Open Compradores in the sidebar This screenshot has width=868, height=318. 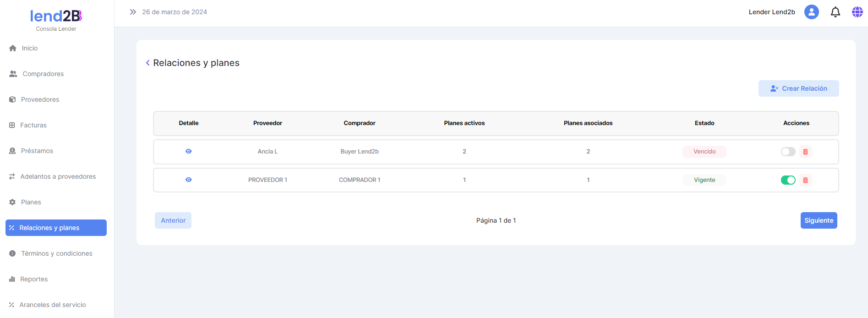[43, 74]
